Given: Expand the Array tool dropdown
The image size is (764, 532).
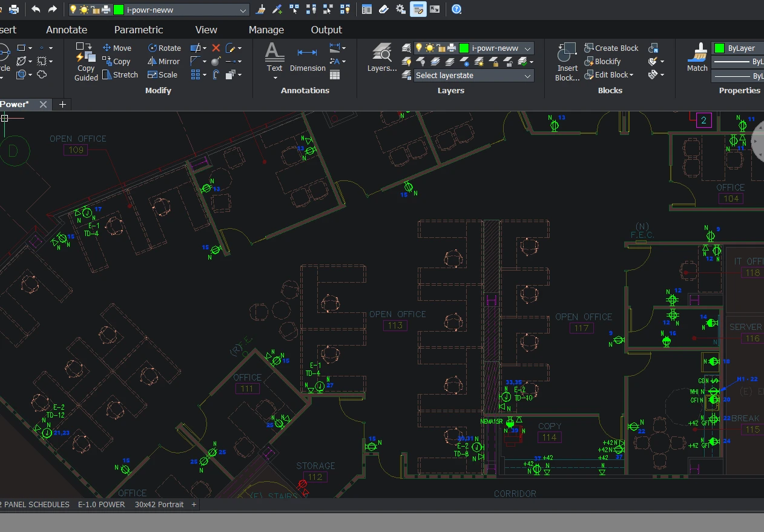Looking at the screenshot, I should (x=205, y=74).
